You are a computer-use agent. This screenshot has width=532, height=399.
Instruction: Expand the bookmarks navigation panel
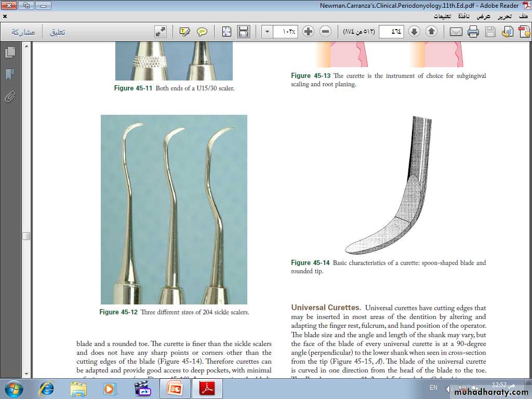[9, 75]
